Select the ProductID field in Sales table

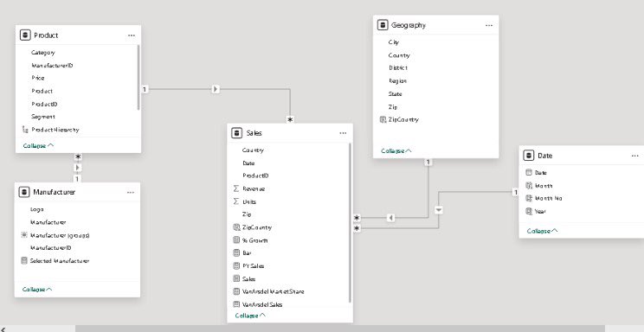coord(255,176)
